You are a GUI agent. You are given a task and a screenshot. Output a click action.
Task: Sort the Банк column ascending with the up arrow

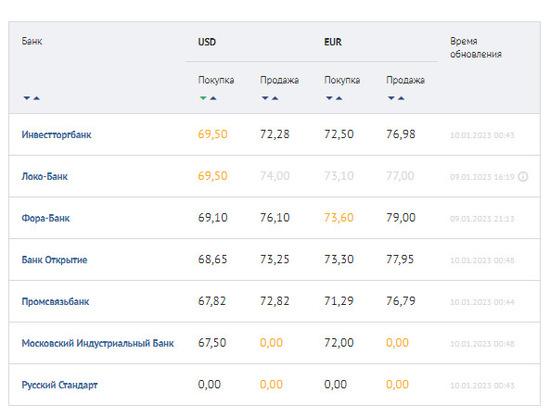coord(36,98)
